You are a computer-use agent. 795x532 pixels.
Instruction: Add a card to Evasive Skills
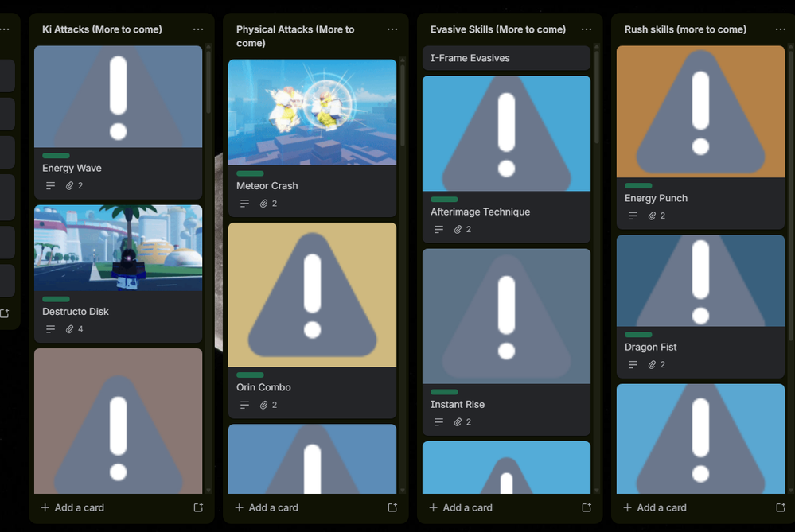point(461,507)
